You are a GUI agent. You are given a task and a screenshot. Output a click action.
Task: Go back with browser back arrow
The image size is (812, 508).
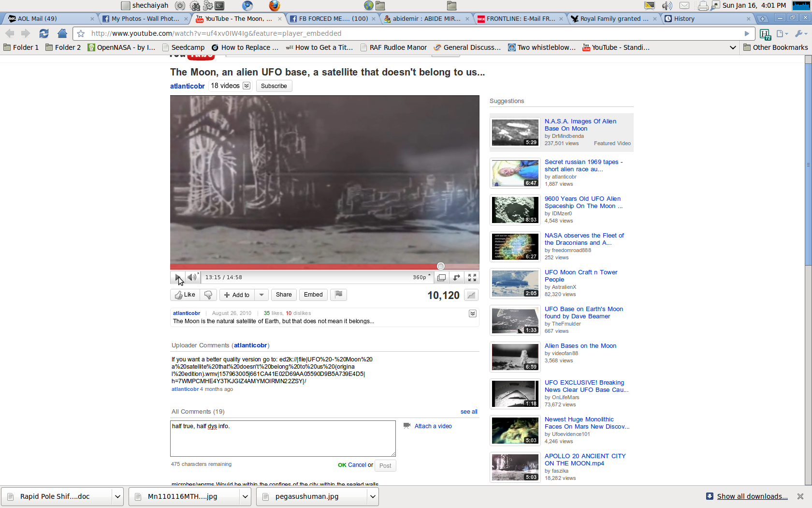click(x=10, y=33)
